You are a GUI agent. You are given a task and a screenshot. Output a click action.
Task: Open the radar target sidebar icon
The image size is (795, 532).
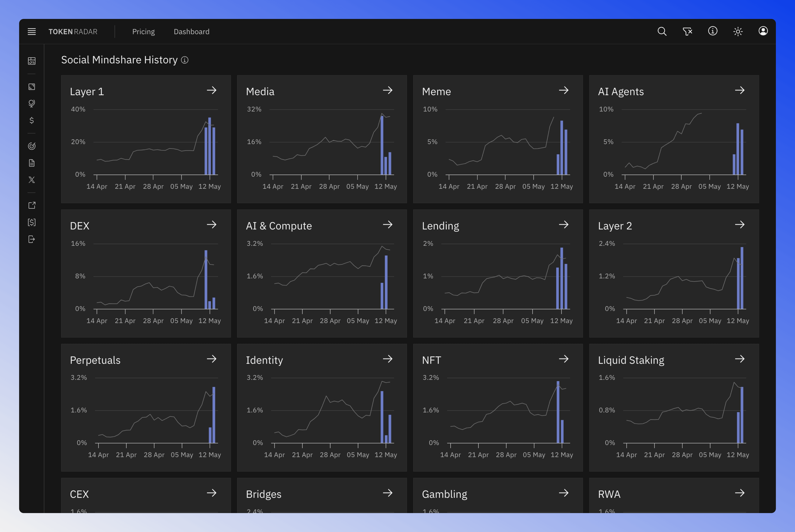(32, 146)
